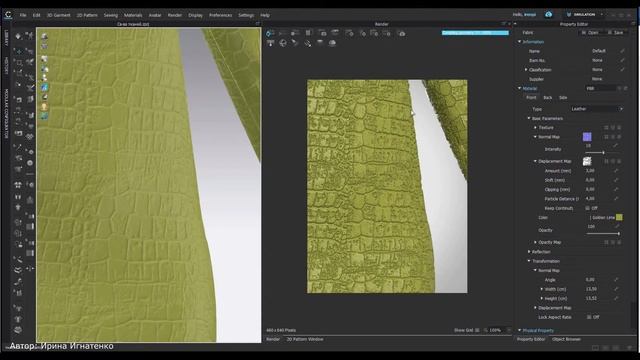Click the Intensity edit pencil icon
Screen dimensions: 640x360
point(616,145)
